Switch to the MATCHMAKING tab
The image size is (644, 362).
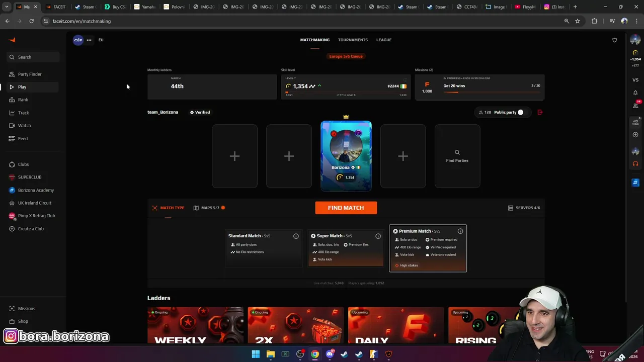point(315,40)
